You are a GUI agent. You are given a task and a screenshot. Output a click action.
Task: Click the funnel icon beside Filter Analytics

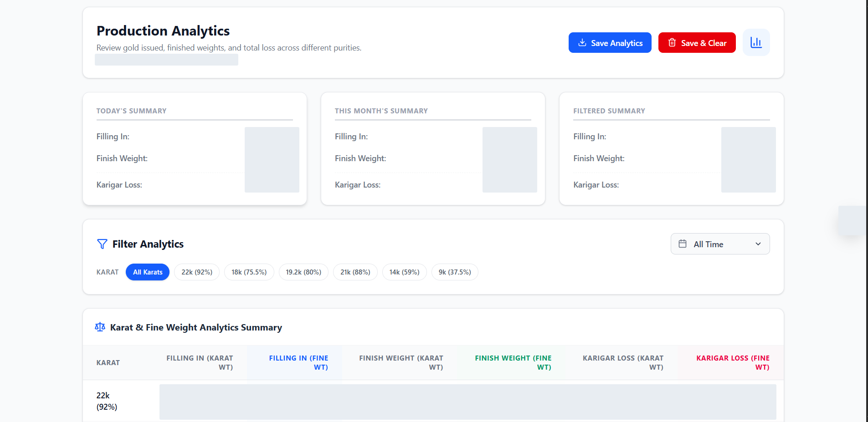pos(102,244)
